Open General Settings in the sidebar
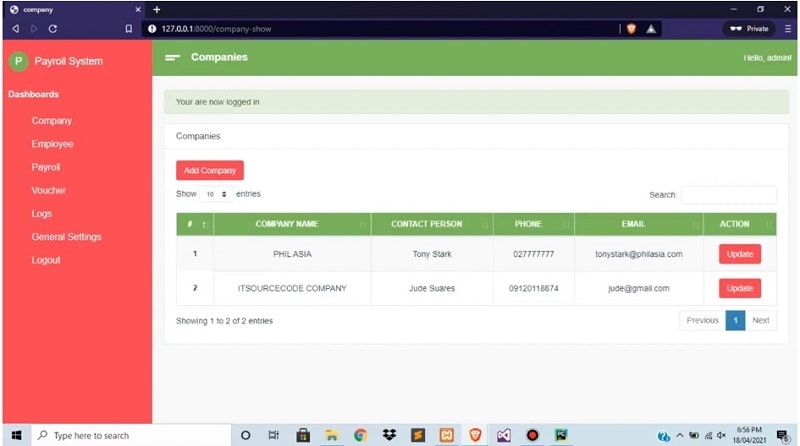The image size is (800, 446). 66,237
